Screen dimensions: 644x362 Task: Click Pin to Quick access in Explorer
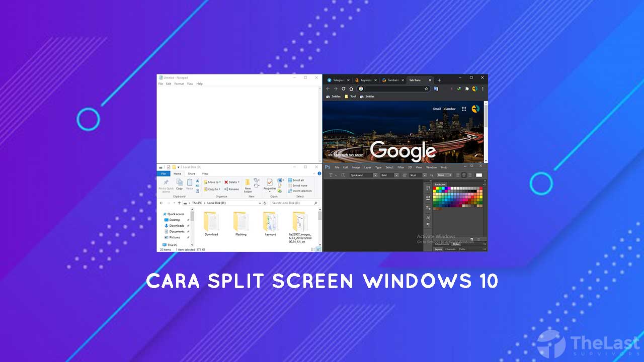166,186
